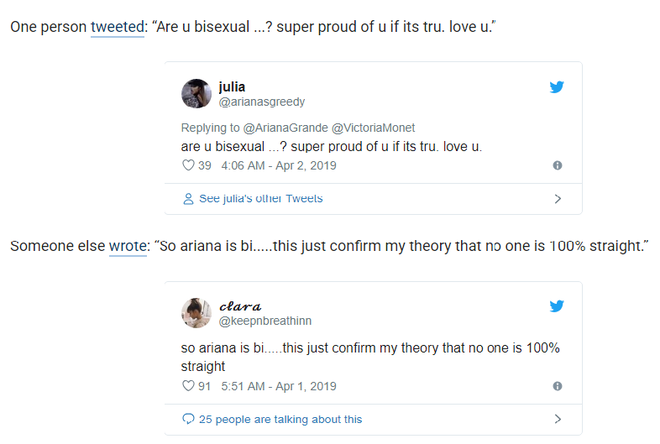This screenshot has height=444, width=660.
Task: Like julia's tweet with the heart icon
Action: tap(188, 165)
